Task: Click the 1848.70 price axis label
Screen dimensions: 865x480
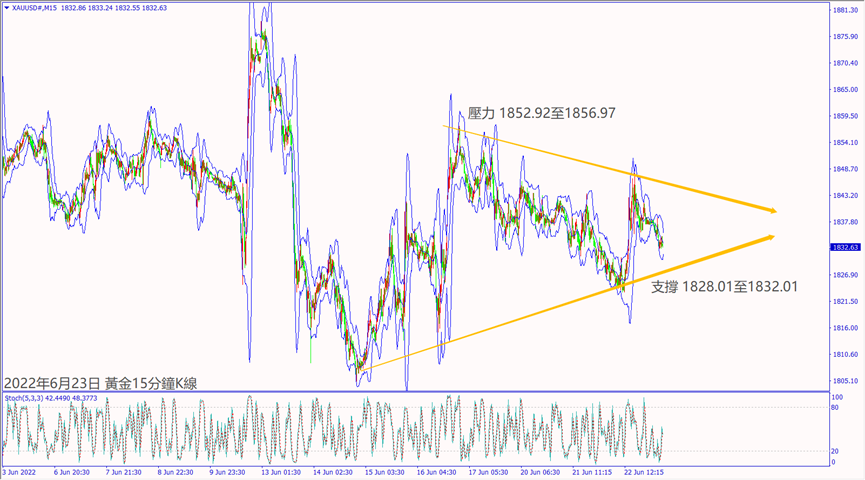Action: pyautogui.click(x=846, y=169)
